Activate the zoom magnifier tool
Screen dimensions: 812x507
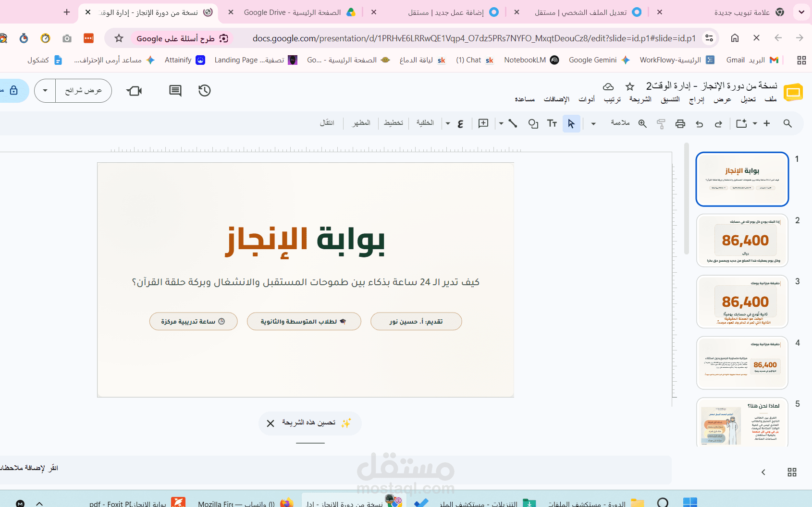(x=642, y=123)
